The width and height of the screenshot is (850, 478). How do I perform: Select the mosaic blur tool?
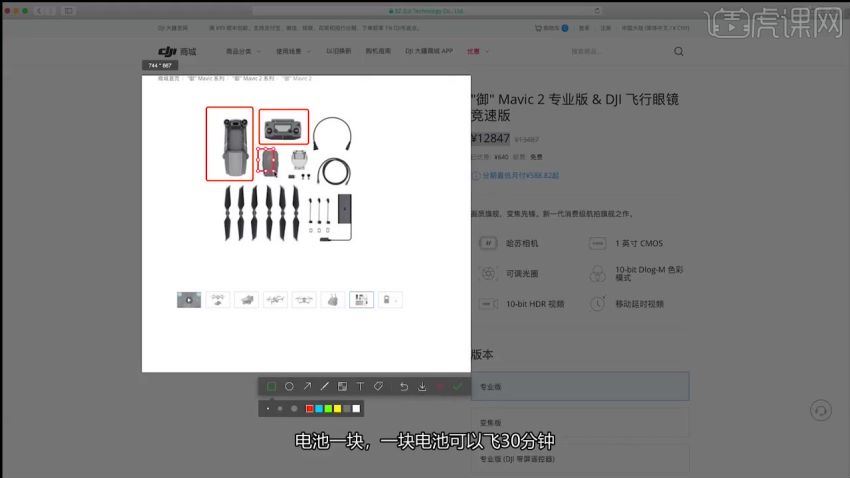[x=343, y=386]
